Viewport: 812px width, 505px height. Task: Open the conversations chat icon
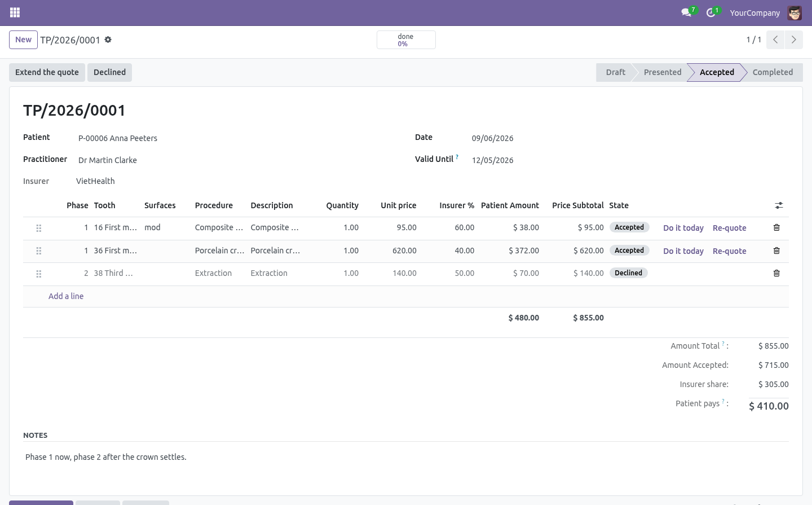[686, 12]
